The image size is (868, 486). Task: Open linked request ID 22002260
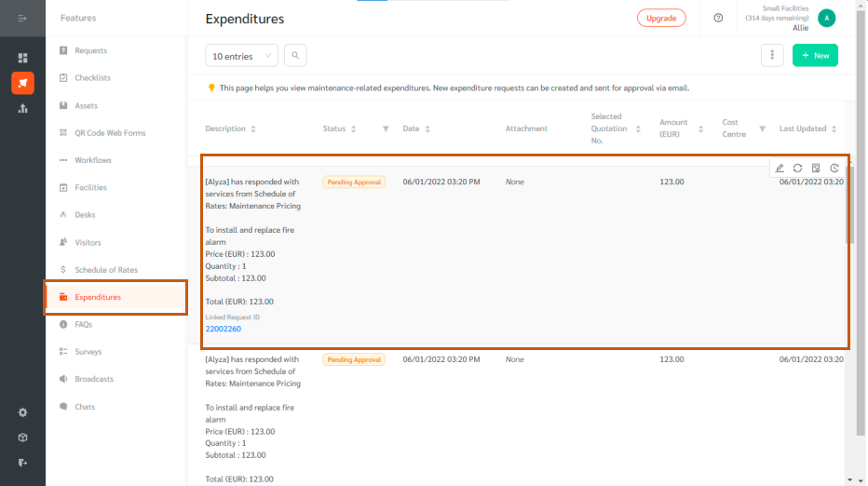pyautogui.click(x=224, y=329)
